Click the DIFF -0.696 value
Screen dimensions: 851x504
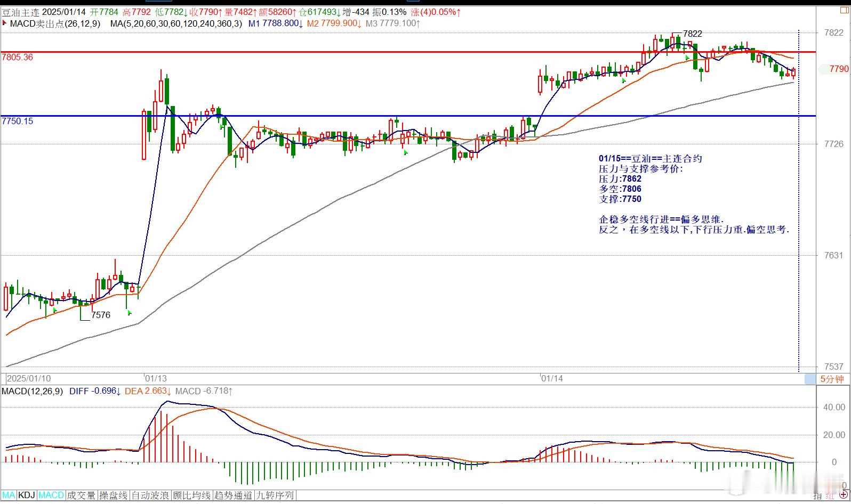95,391
